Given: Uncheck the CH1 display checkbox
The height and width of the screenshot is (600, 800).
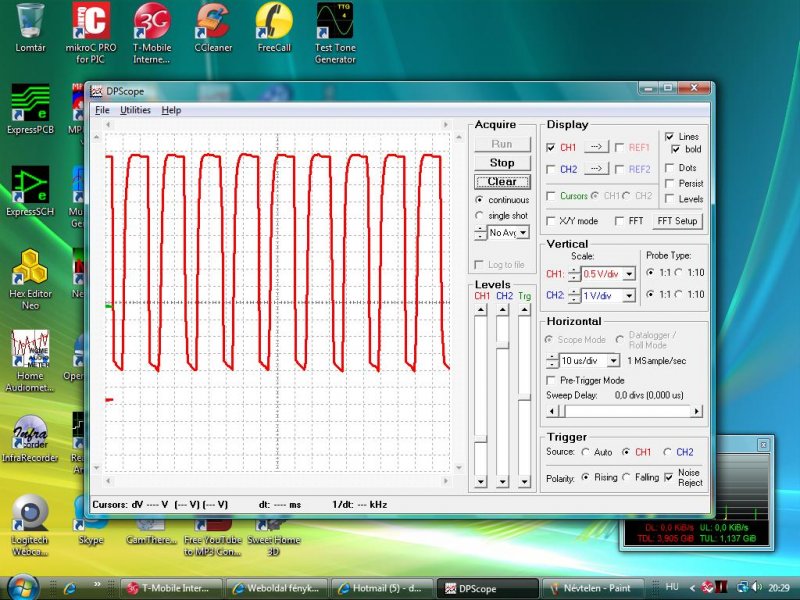Looking at the screenshot, I should pos(551,147).
